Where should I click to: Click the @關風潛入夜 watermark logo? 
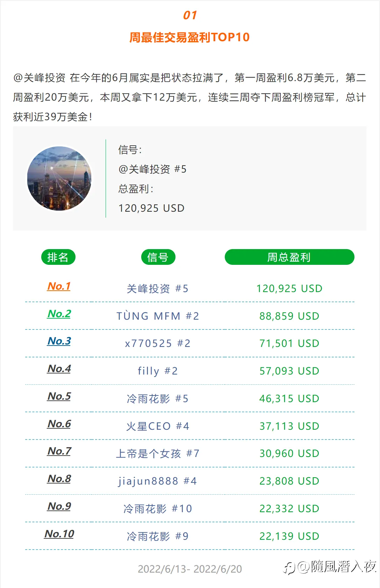[x=330, y=567]
